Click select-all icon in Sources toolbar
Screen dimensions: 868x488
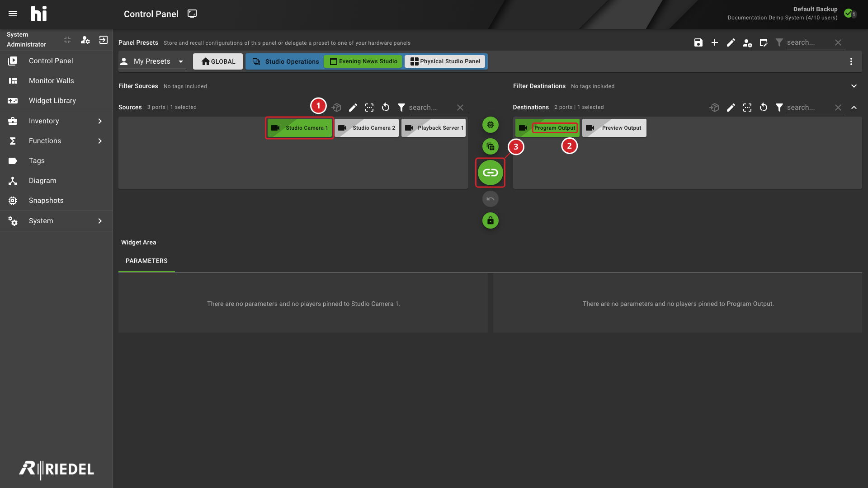tap(369, 108)
